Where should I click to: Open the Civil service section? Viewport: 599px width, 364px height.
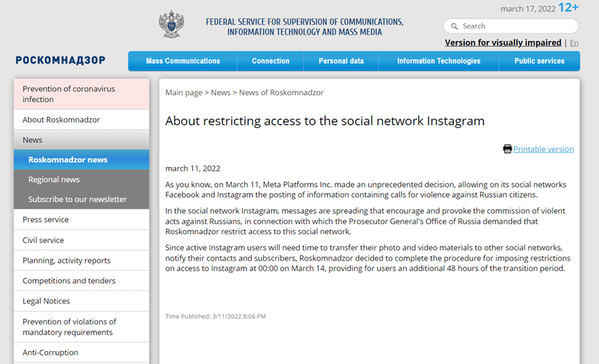click(81, 240)
